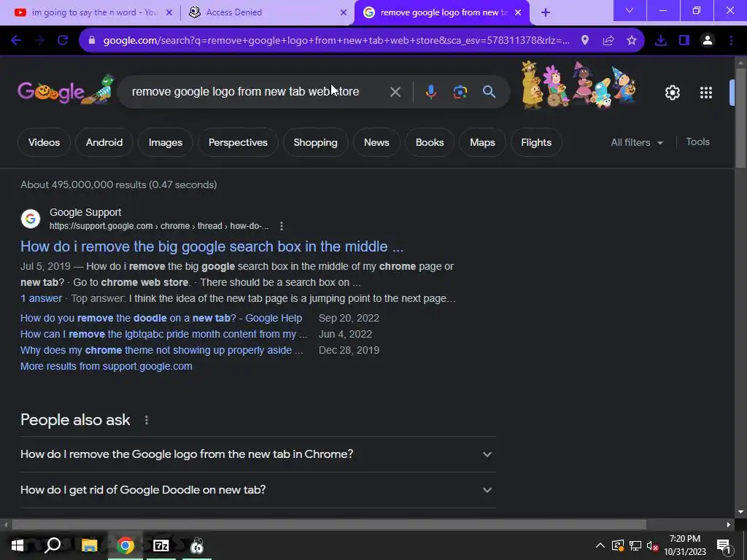Click the taskbar clock showing 7:20 PM
This screenshot has width=747, height=560.
pos(685,545)
